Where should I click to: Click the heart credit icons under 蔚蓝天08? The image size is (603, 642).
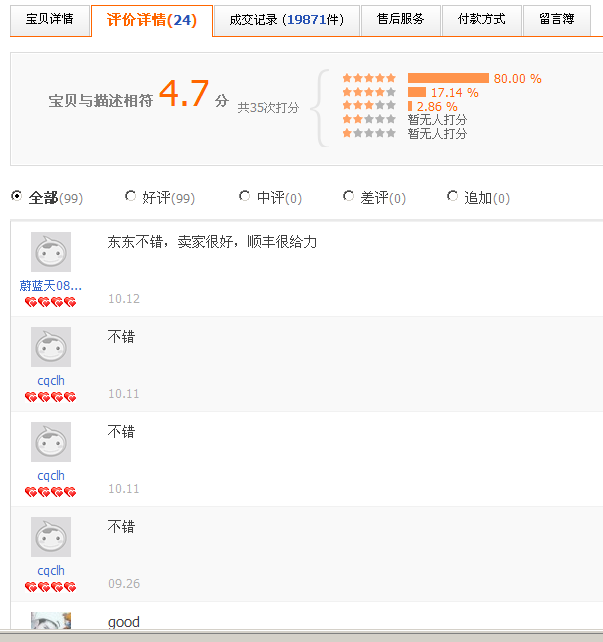50,302
